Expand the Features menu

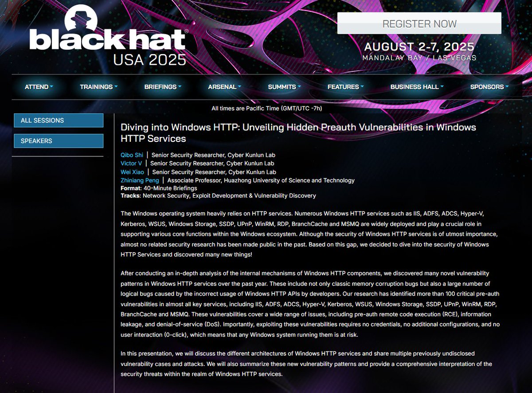(x=346, y=87)
